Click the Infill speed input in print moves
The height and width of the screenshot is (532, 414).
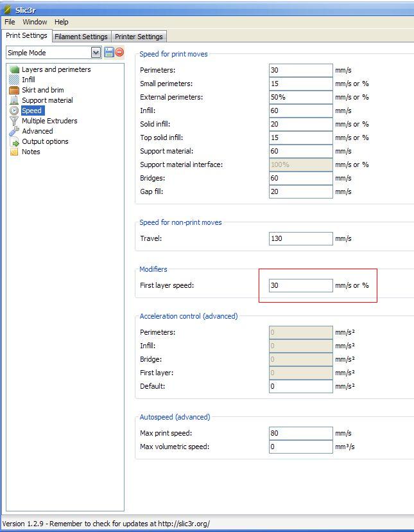[x=301, y=111]
